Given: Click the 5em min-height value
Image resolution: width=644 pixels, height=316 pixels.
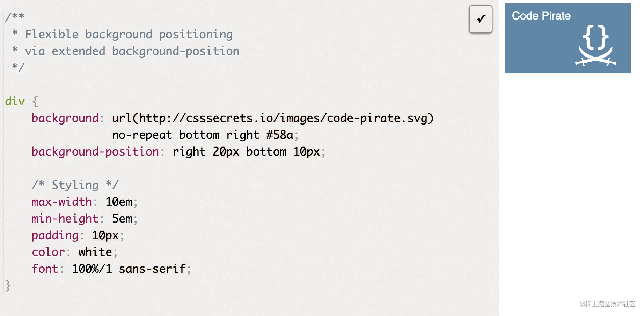Looking at the screenshot, I should coord(122,219).
